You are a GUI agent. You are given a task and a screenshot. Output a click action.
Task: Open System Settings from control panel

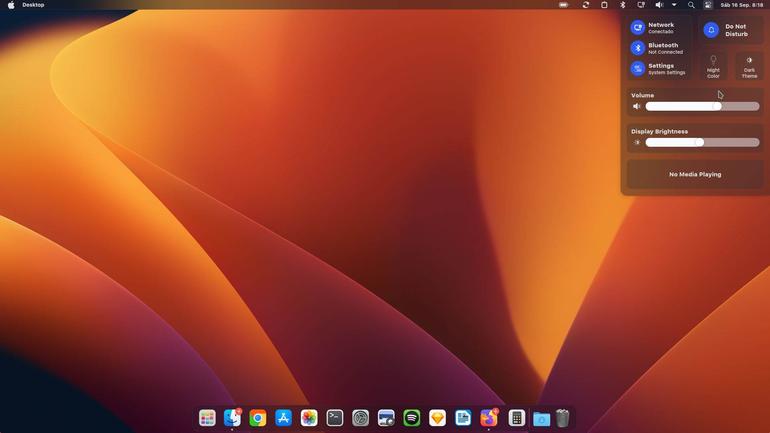coord(658,69)
